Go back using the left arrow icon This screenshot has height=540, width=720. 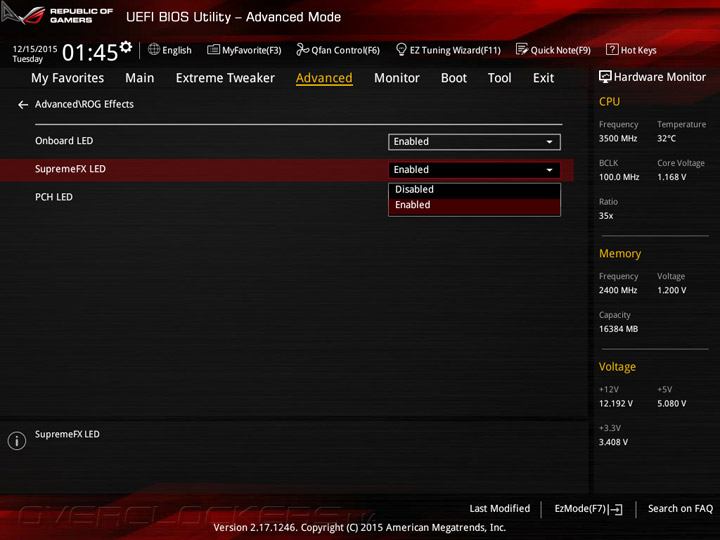tap(23, 105)
